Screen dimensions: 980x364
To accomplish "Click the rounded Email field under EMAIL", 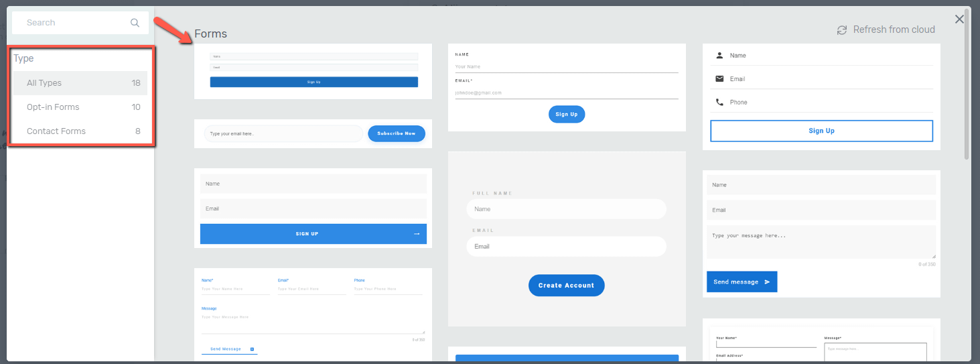I will 567,247.
